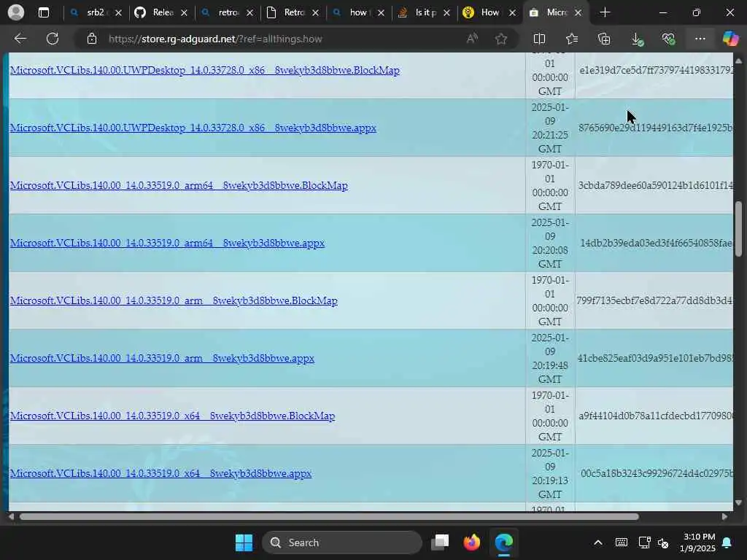
Task: Click the scroll up arrow
Action: [738, 61]
